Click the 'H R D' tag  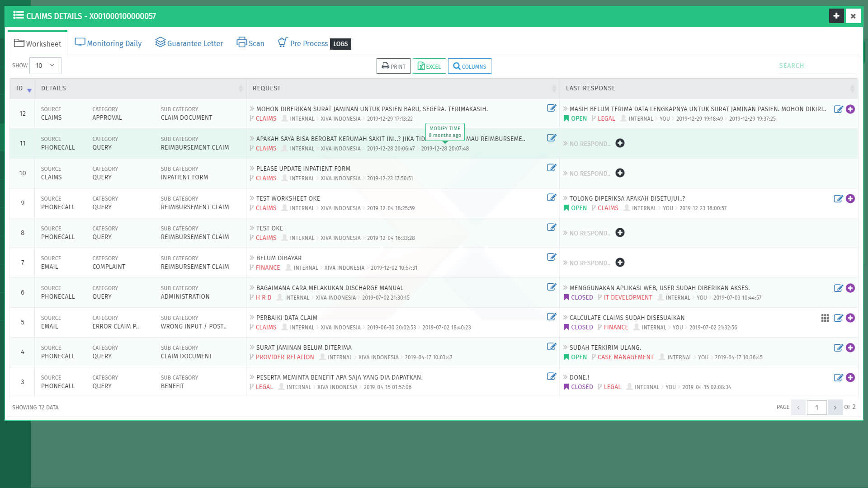(x=264, y=297)
